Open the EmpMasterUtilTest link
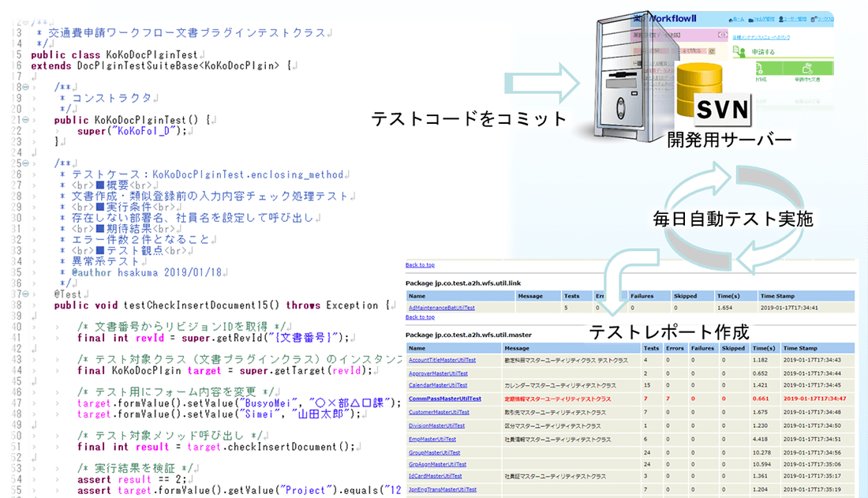 tap(432, 440)
